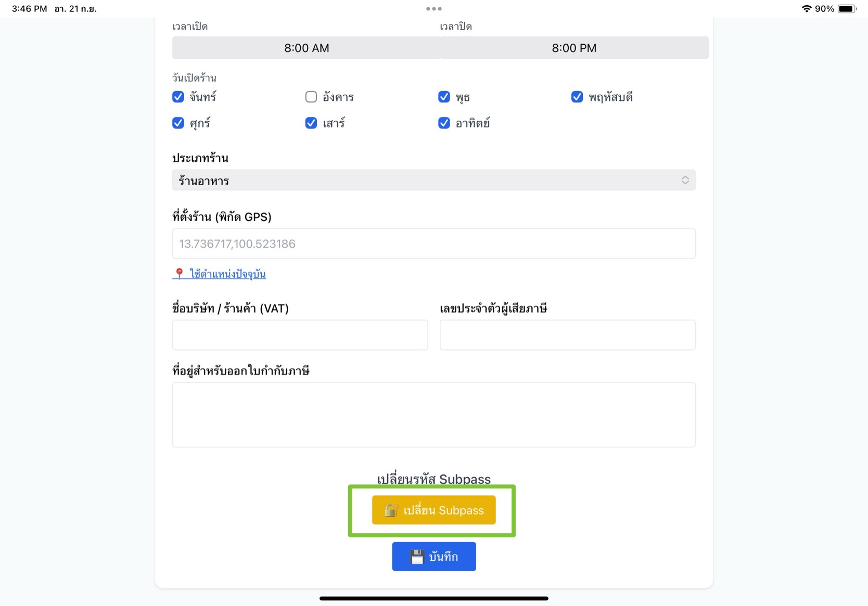Click the blue บันทึก save button
Viewport: 868px width, 606px height.
point(434,557)
